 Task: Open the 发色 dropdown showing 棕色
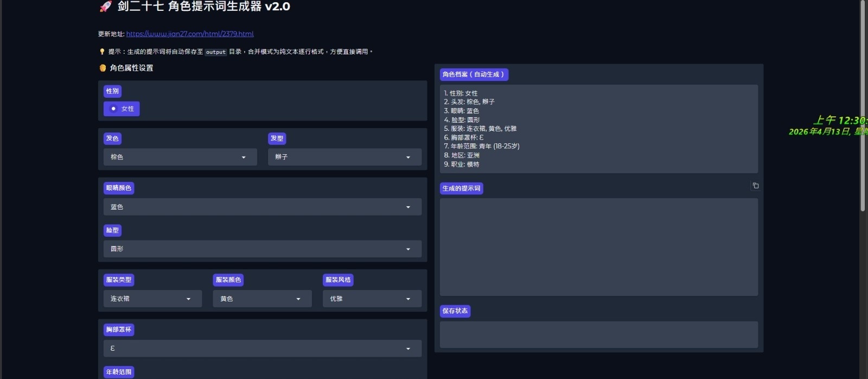coord(180,157)
